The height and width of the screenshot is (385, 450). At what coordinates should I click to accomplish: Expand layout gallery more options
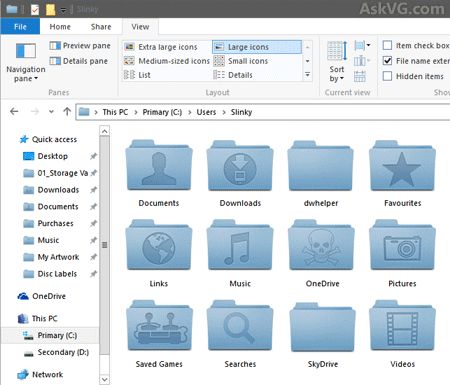307,75
